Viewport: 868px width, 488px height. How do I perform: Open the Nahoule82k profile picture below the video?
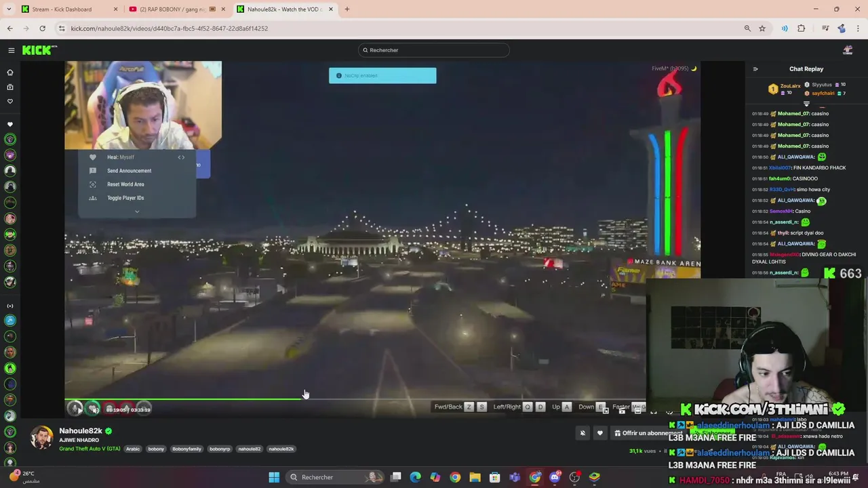click(x=41, y=438)
